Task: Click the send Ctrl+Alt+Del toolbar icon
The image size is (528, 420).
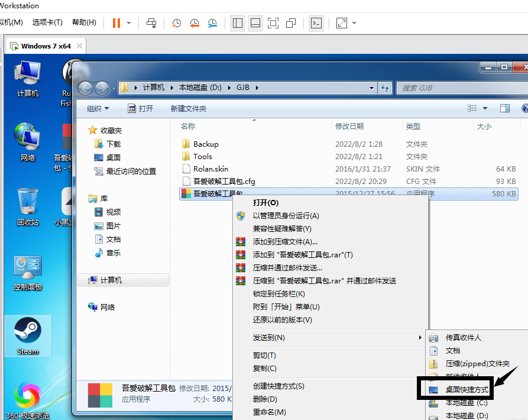Action: coord(151,23)
